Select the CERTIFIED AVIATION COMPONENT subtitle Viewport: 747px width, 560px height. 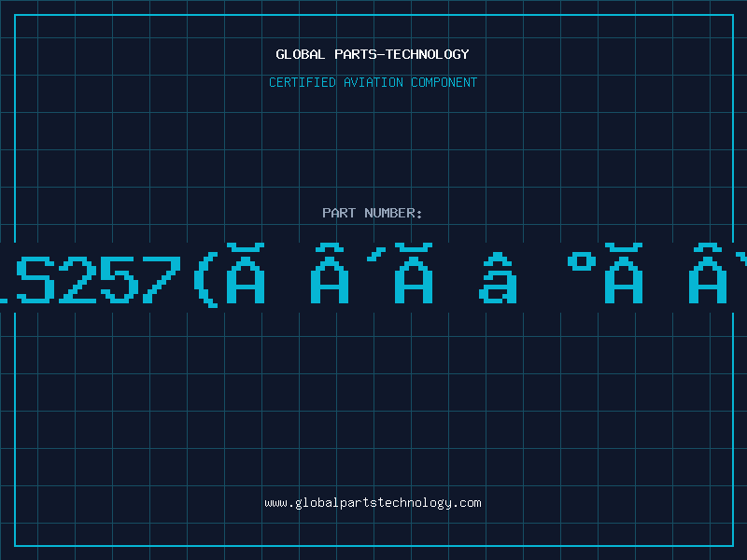(373, 82)
